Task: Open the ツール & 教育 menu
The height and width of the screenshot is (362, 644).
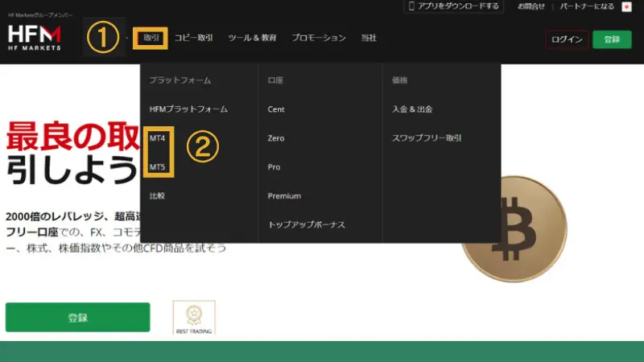Action: (252, 38)
